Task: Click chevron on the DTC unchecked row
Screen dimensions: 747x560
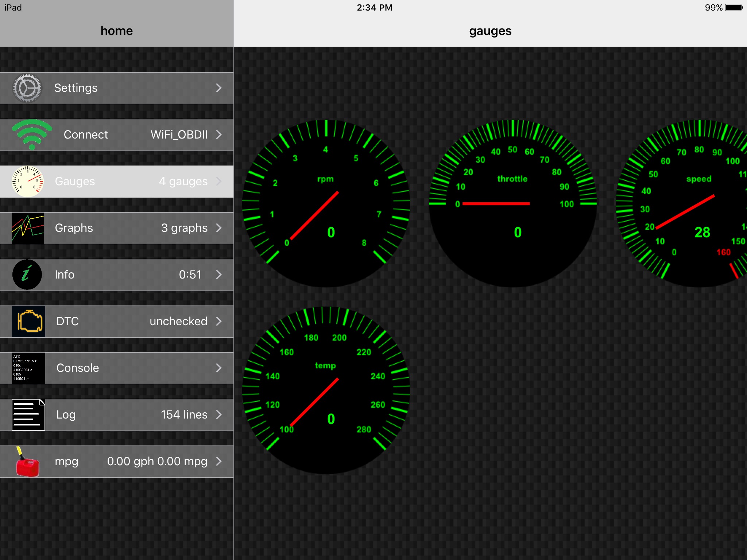Action: (x=219, y=321)
